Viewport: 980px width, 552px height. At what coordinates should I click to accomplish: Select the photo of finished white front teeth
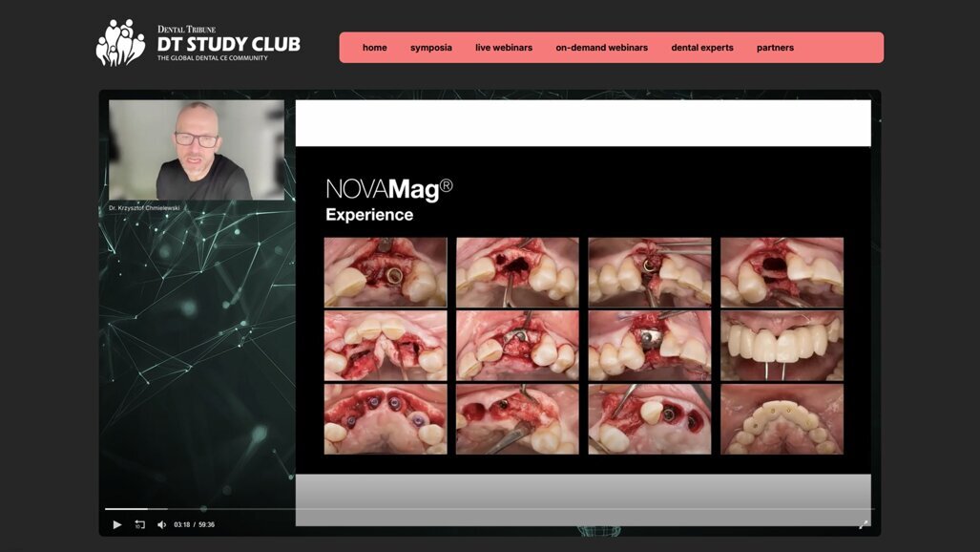point(782,345)
